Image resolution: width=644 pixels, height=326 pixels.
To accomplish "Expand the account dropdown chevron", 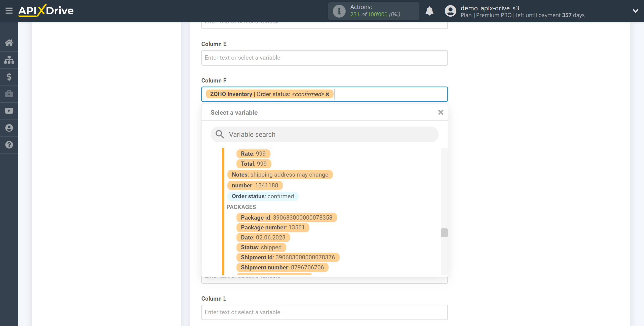I will [x=635, y=11].
